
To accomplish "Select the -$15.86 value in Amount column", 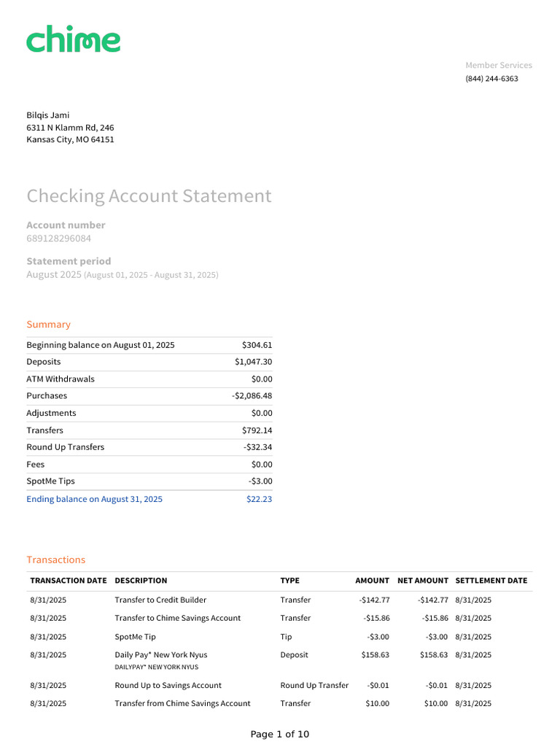I will tap(377, 619).
